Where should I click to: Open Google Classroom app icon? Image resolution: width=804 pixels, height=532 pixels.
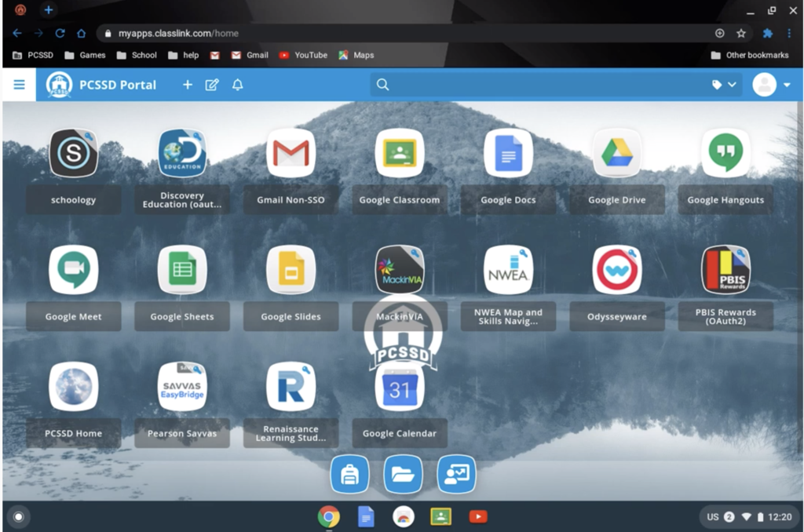[400, 153]
